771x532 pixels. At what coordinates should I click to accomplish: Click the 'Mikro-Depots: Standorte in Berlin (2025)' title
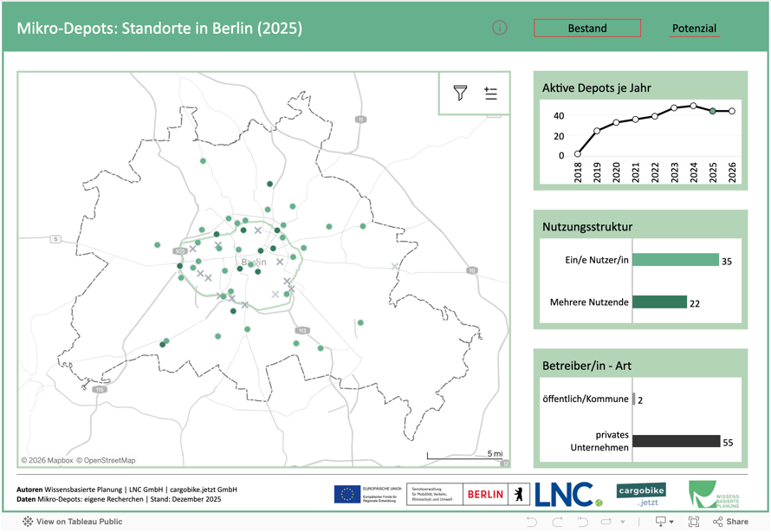coord(159,28)
